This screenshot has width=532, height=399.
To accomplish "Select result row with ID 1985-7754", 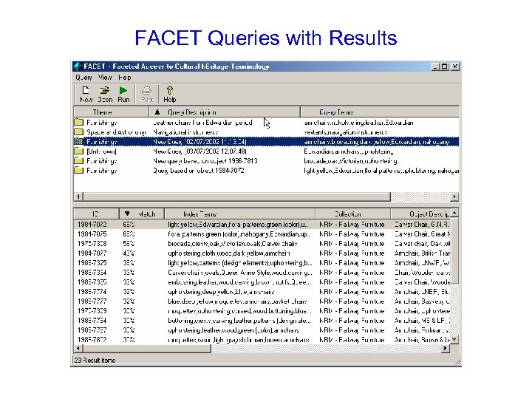I will (262, 320).
